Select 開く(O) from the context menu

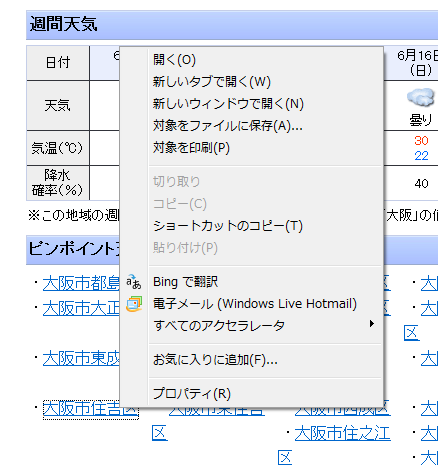(x=251, y=60)
